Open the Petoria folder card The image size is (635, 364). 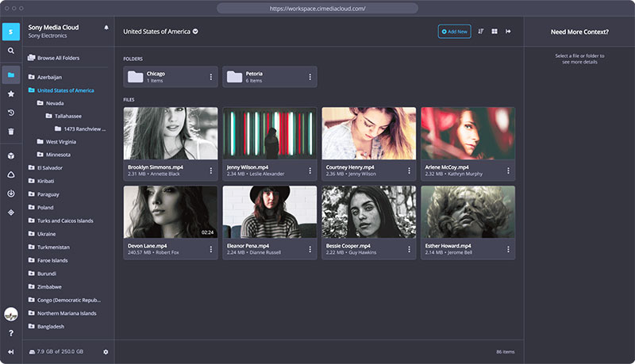(270, 77)
